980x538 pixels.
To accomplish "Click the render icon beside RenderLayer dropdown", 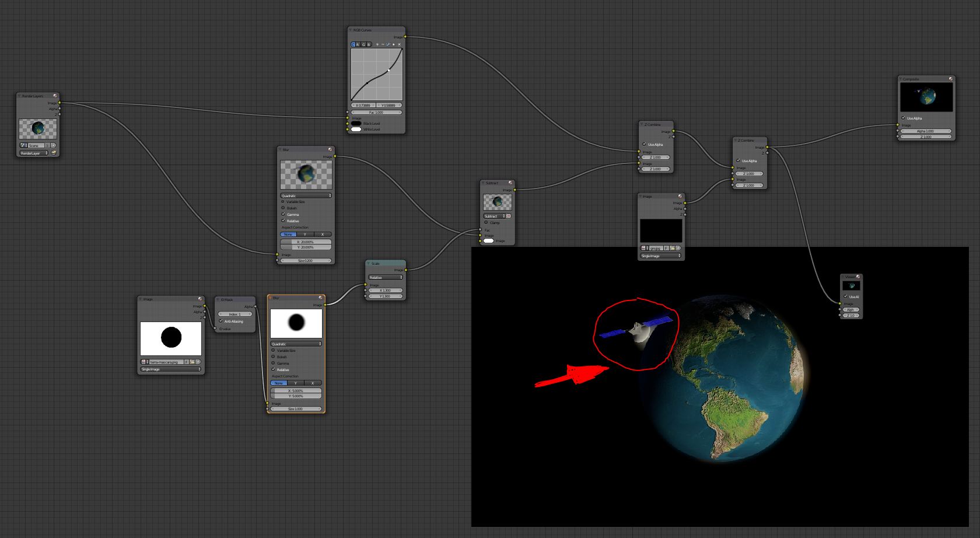I will (54, 153).
